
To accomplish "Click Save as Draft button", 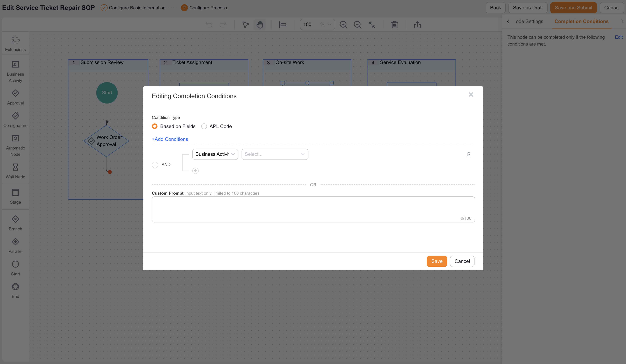I will (x=528, y=8).
